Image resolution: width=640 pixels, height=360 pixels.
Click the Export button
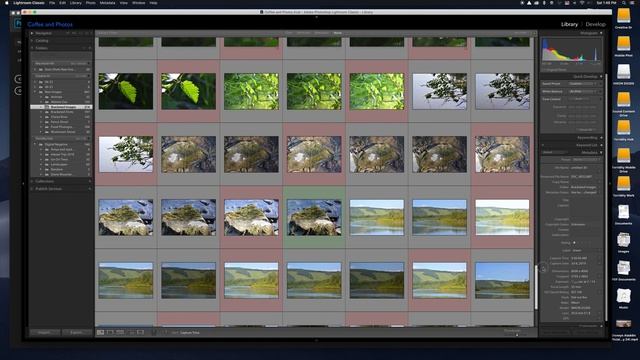click(76, 333)
